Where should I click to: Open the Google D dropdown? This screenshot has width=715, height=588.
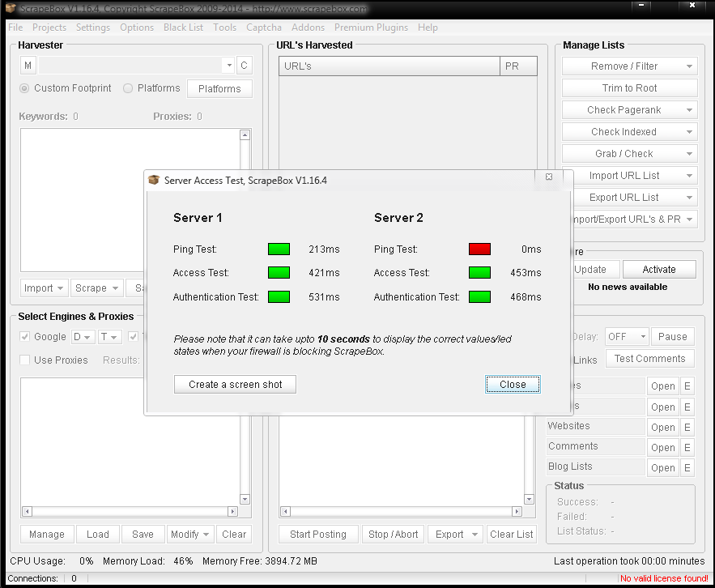point(83,337)
